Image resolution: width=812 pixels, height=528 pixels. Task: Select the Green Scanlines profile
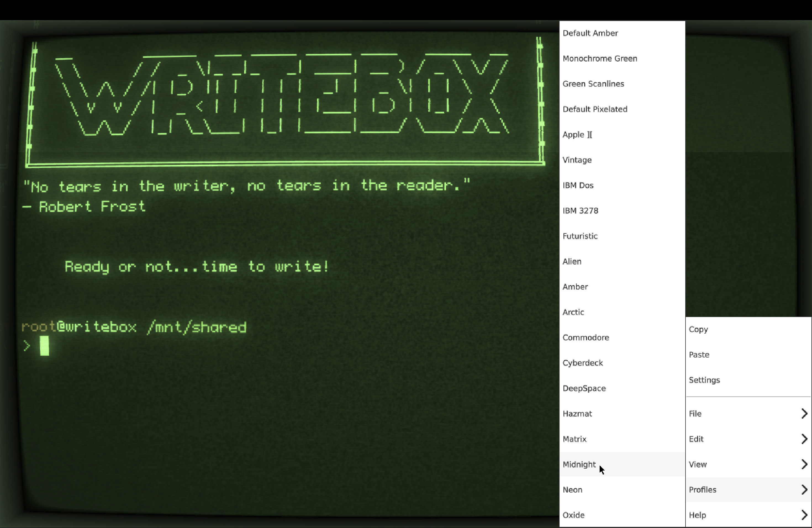pos(622,84)
